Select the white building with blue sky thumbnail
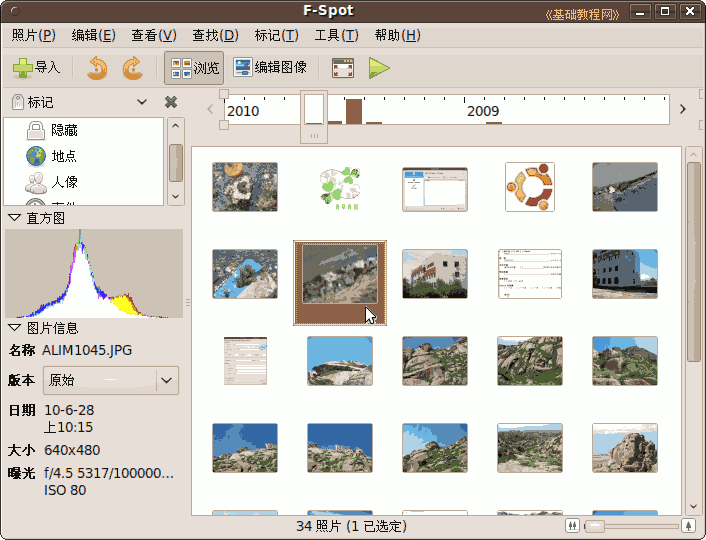706x540 pixels. click(434, 274)
